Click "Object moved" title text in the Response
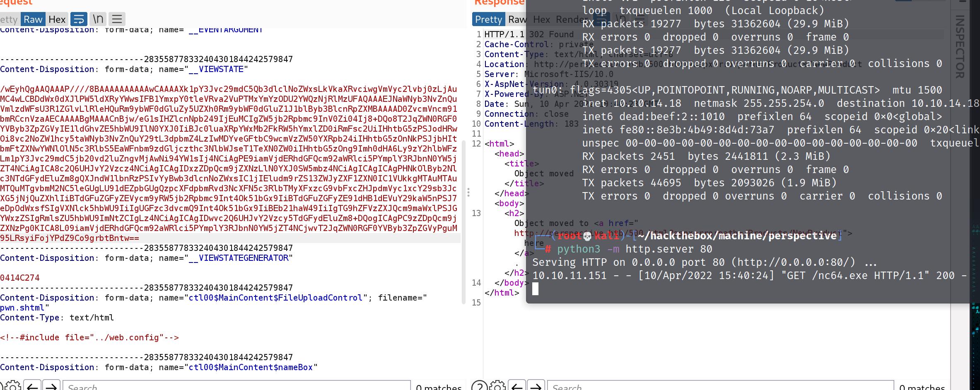 point(544,173)
